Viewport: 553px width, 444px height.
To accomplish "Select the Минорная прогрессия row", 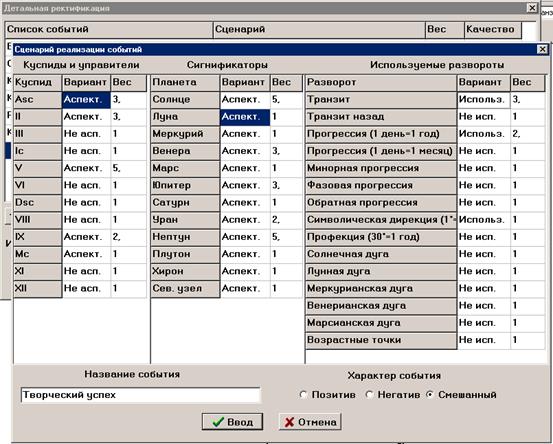I will click(x=381, y=169).
